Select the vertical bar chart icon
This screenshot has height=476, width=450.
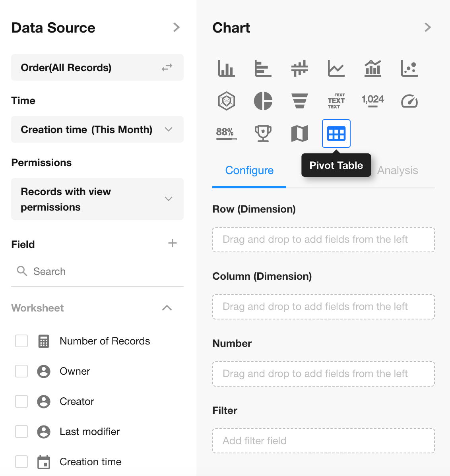pos(226,68)
